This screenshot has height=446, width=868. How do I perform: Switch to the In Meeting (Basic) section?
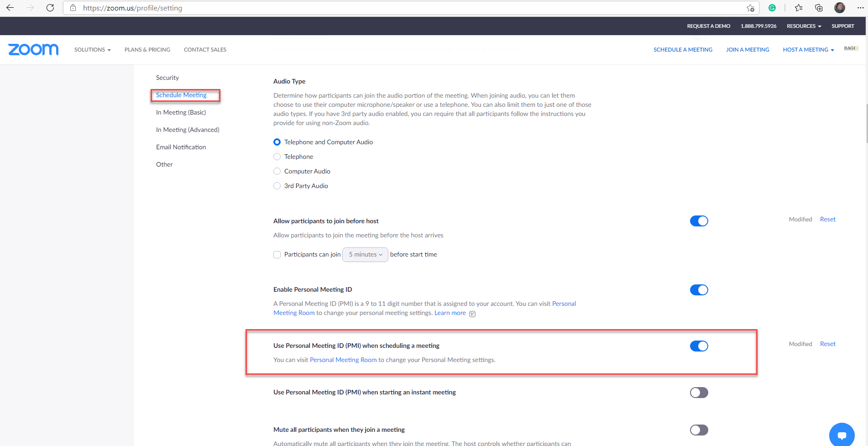[181, 112]
